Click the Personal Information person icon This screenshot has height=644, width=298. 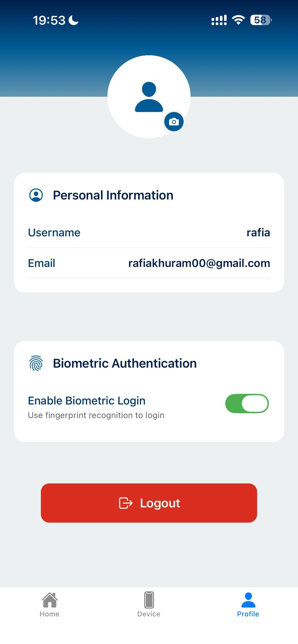pyautogui.click(x=36, y=195)
